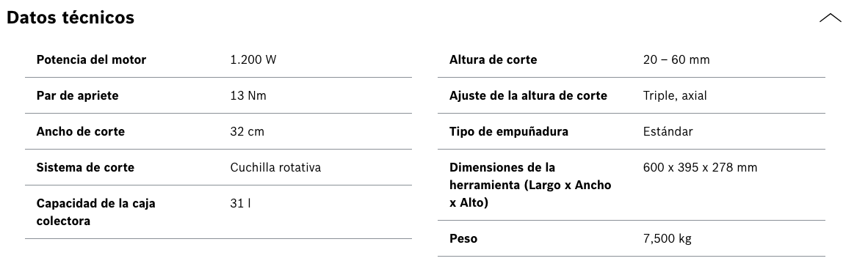This screenshot has height=272, width=868.
Task: Click the 31 l capacity value
Action: tap(240, 203)
